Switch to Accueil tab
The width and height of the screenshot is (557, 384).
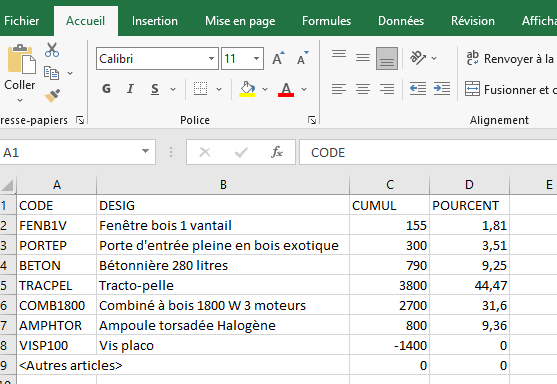(86, 21)
